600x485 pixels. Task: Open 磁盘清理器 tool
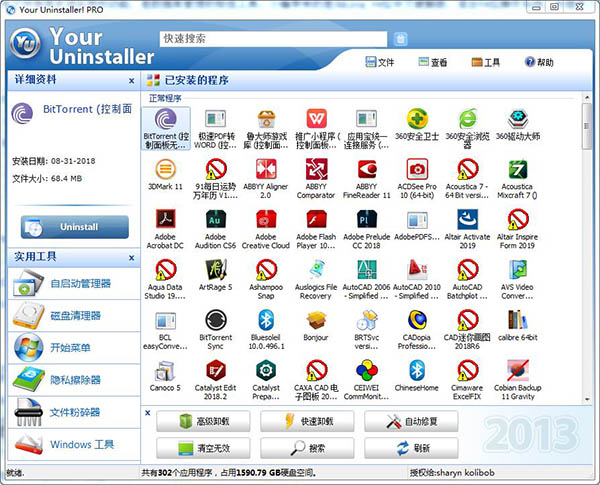(x=74, y=316)
